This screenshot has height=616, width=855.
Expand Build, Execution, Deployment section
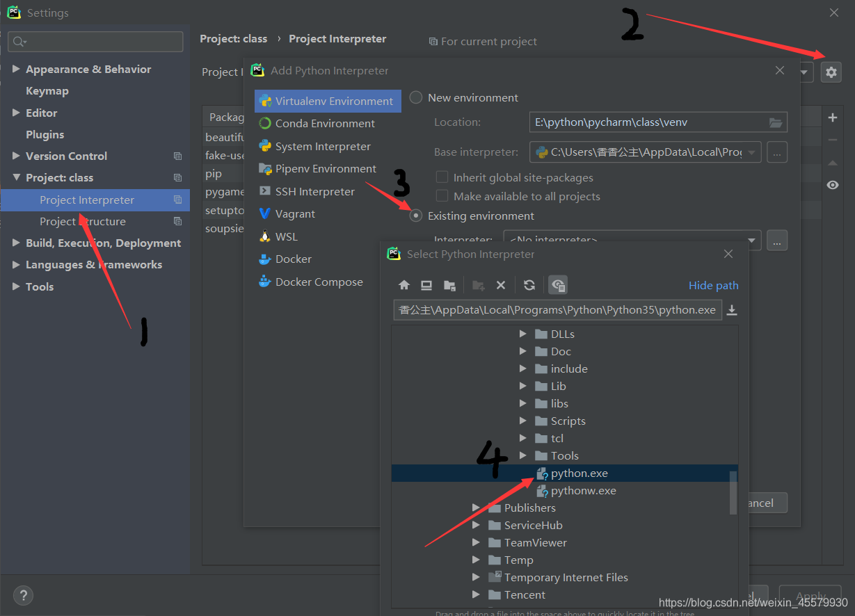point(16,243)
